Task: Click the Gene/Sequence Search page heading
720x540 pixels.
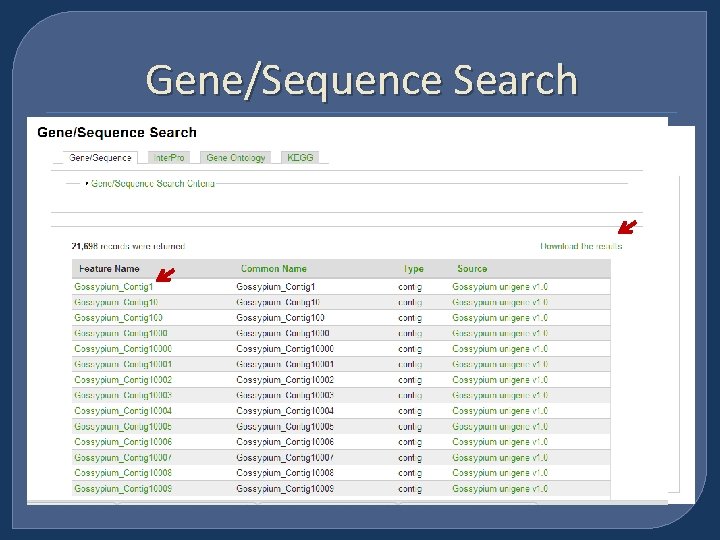Action: [117, 132]
